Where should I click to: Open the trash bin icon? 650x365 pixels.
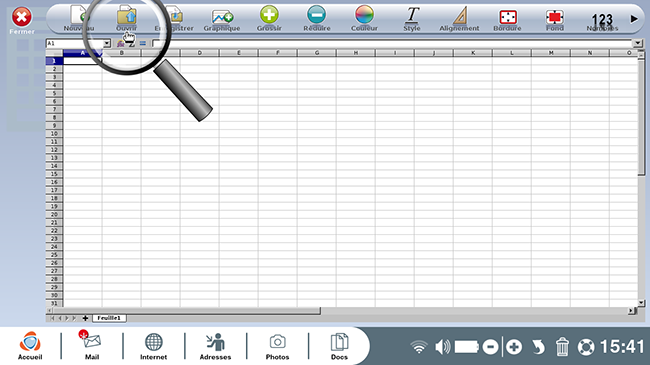pos(562,346)
